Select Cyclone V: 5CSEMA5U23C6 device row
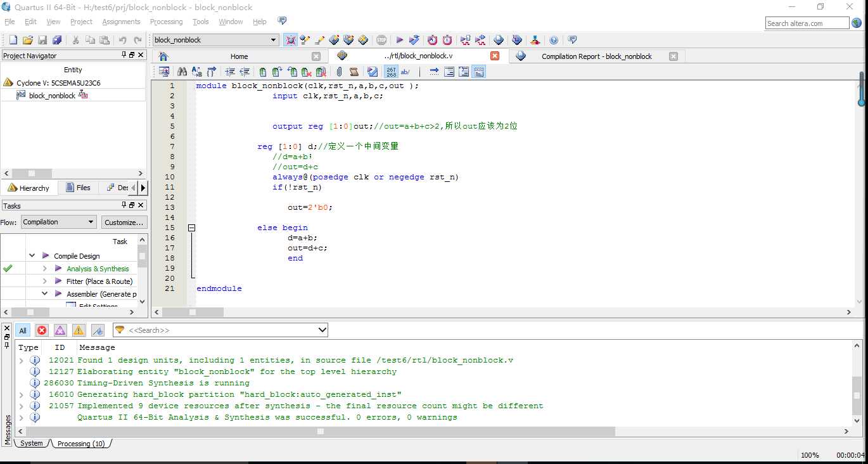Viewport: 868px width, 464px height. click(58, 83)
